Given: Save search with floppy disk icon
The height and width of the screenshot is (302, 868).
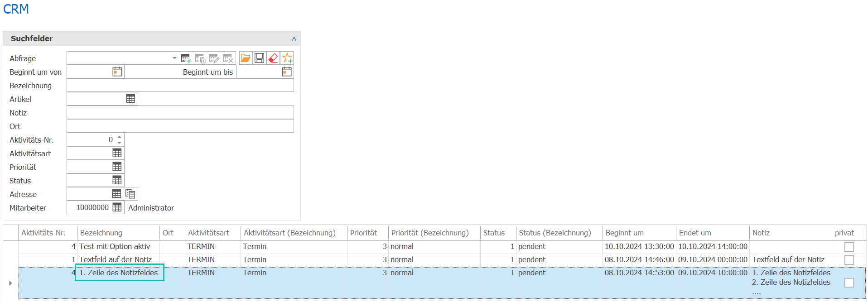Looking at the screenshot, I should (259, 58).
